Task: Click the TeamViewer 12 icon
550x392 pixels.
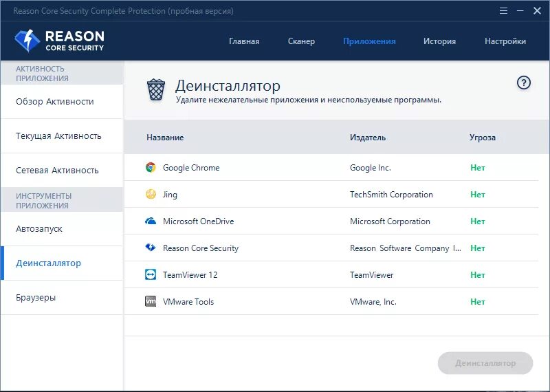Action: click(151, 274)
